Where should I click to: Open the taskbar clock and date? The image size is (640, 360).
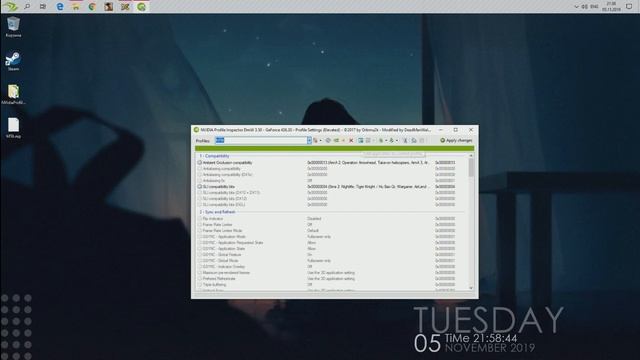611,7
